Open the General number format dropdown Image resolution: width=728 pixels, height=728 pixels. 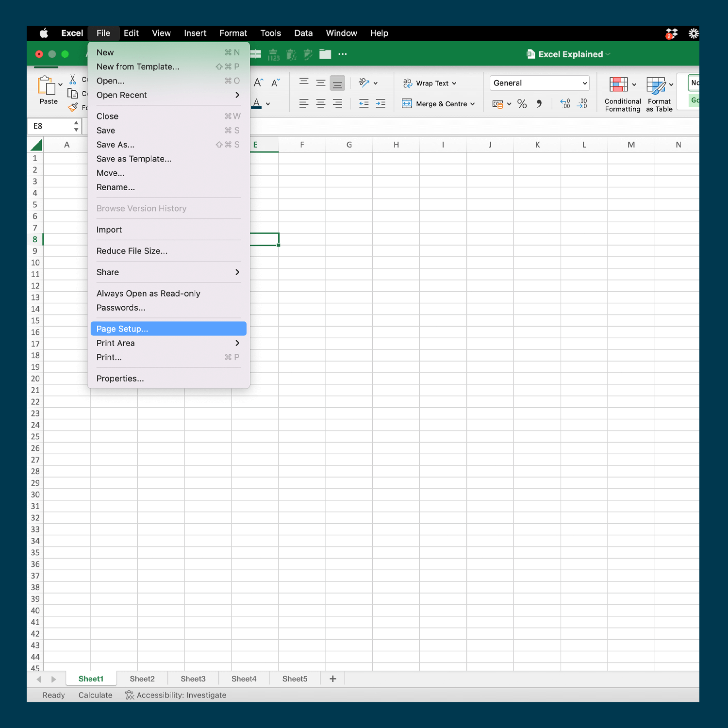click(x=539, y=83)
